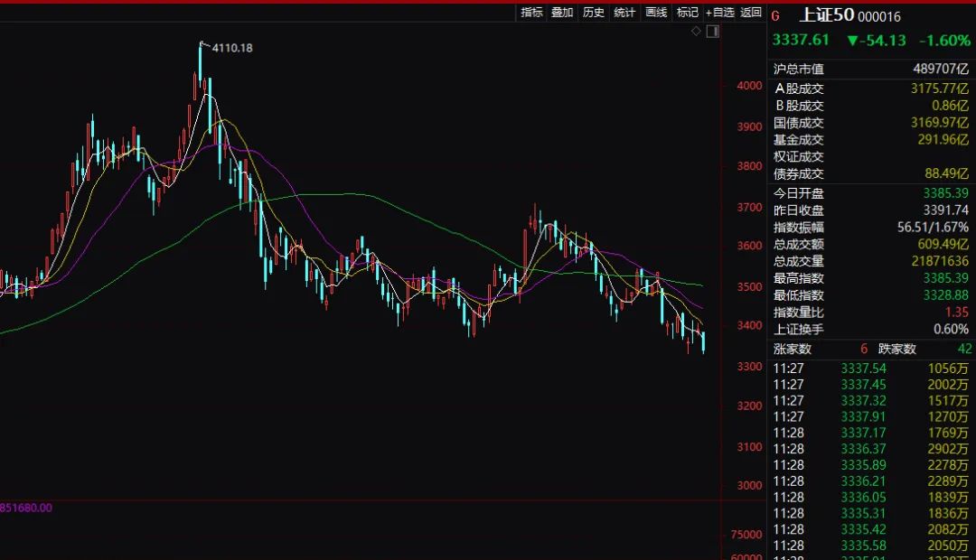Open the 指标 indicators menu
Screen dimensions: 976x560
(x=531, y=13)
